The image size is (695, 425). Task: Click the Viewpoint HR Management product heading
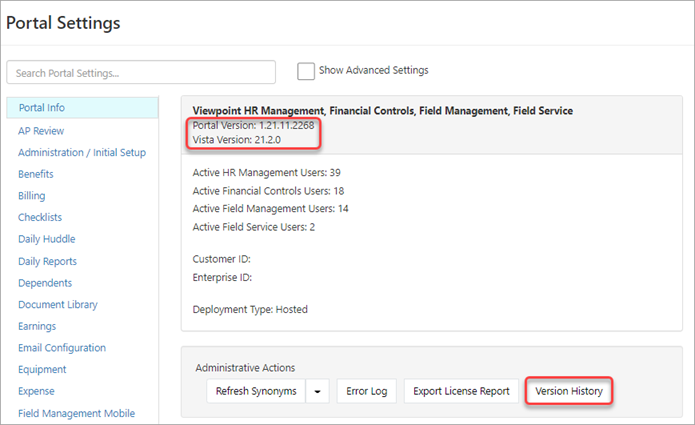pyautogui.click(x=383, y=111)
